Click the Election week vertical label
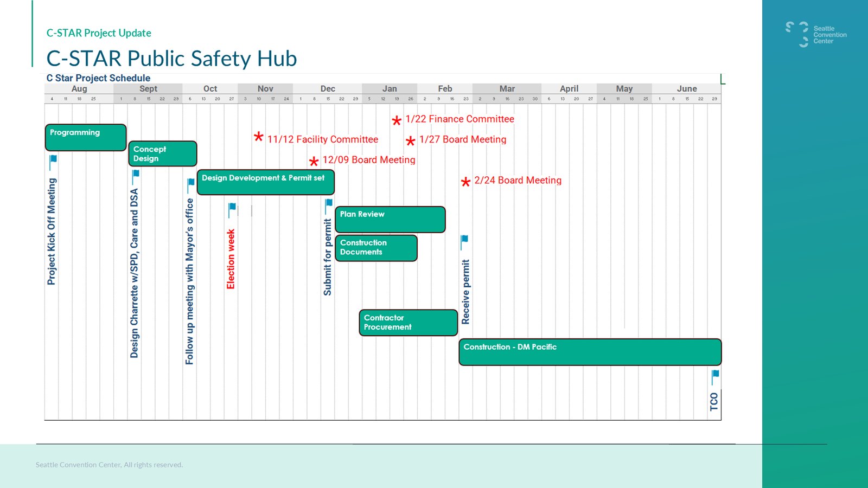The height and width of the screenshot is (488, 868). point(231,259)
